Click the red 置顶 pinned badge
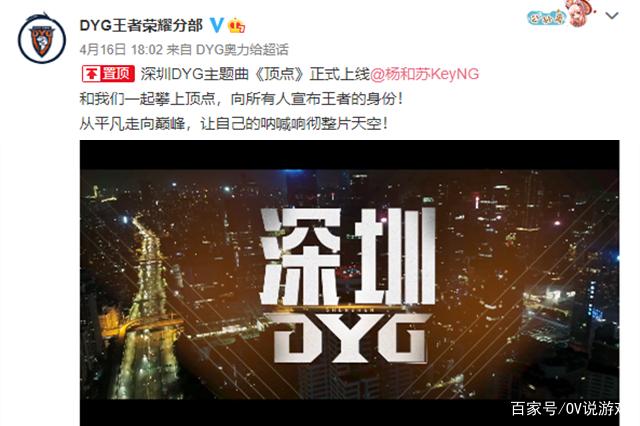 108,74
